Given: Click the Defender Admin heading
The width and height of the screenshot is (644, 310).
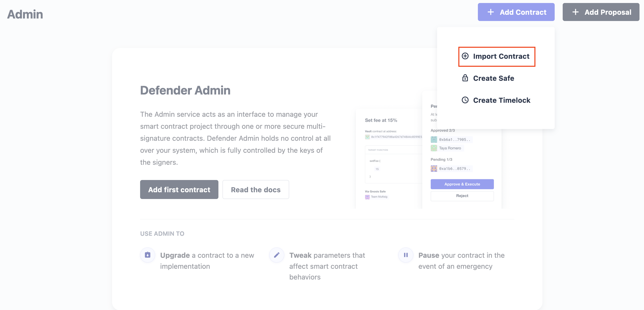Looking at the screenshot, I should coord(185,90).
